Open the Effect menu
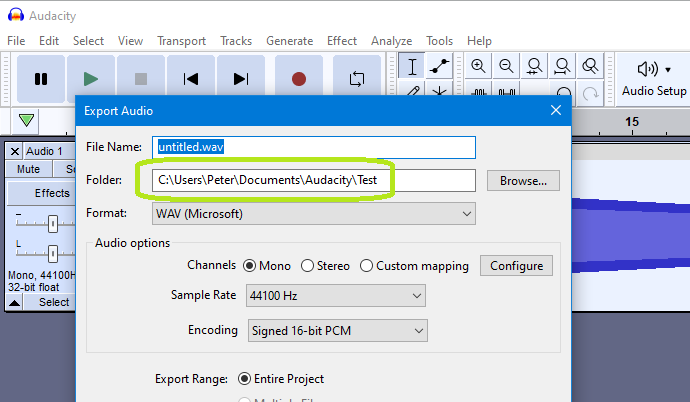Image resolution: width=690 pixels, height=402 pixels. (x=341, y=41)
